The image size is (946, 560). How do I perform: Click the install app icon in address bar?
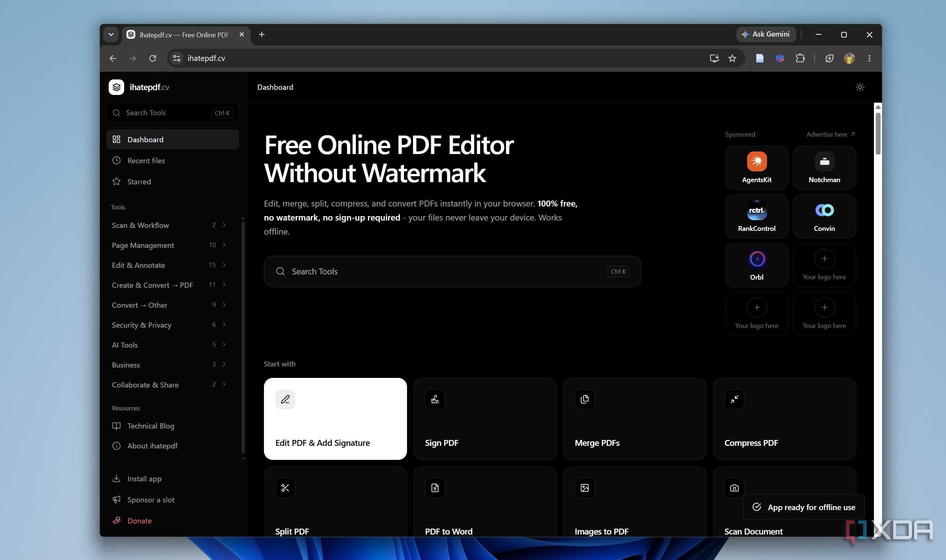point(714,58)
